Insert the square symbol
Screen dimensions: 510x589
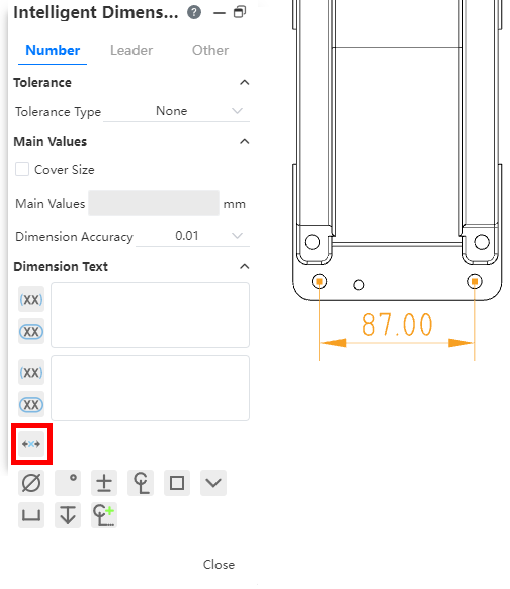coord(177,483)
